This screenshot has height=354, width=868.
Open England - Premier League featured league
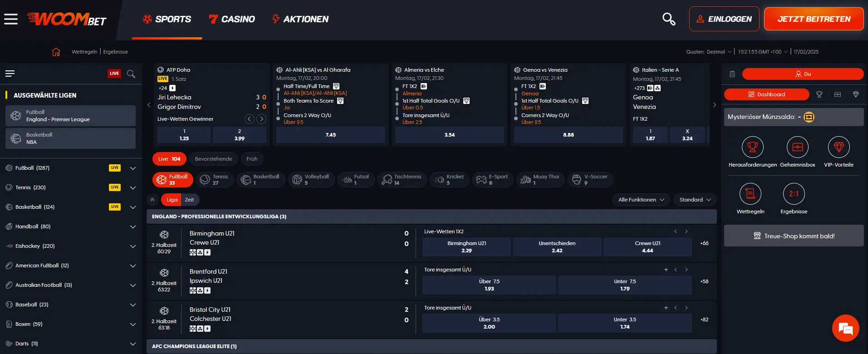[70, 116]
